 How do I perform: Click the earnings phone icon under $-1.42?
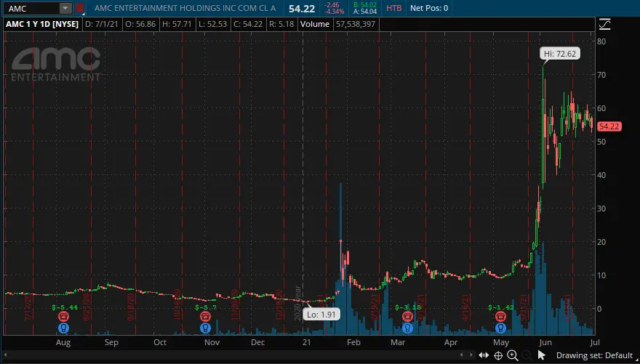500,316
